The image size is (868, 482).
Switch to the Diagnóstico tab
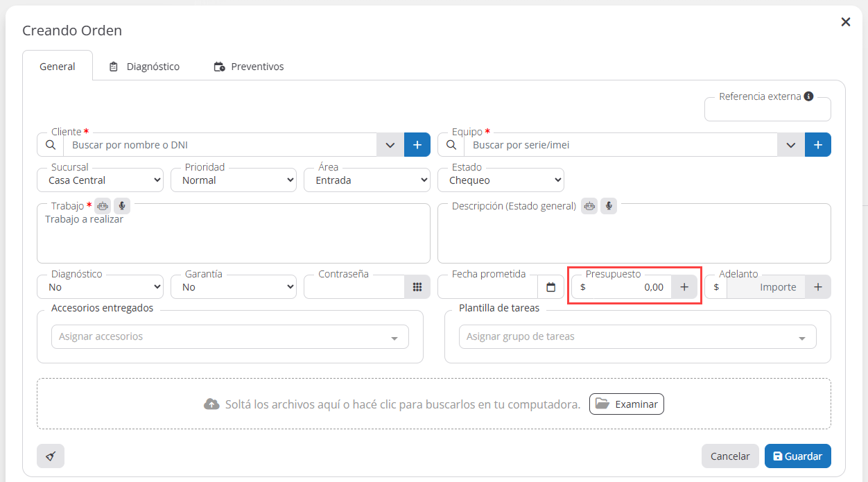(144, 67)
